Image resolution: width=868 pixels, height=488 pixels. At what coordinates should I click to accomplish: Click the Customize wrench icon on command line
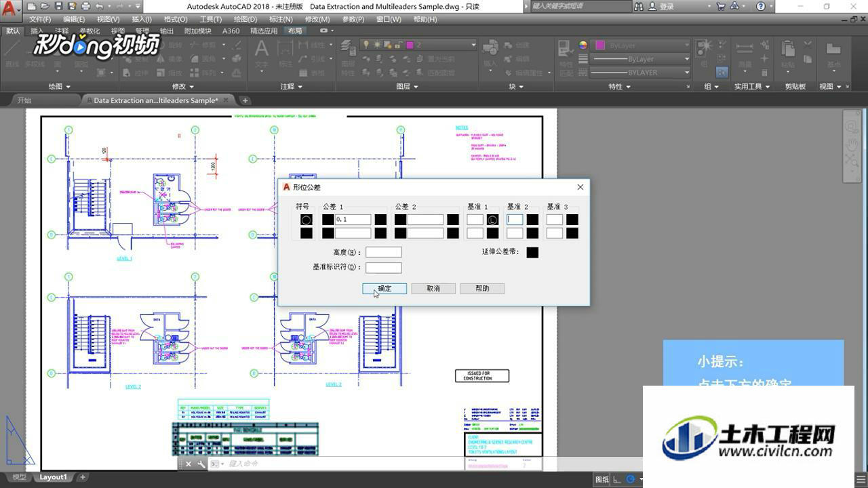tap(201, 464)
